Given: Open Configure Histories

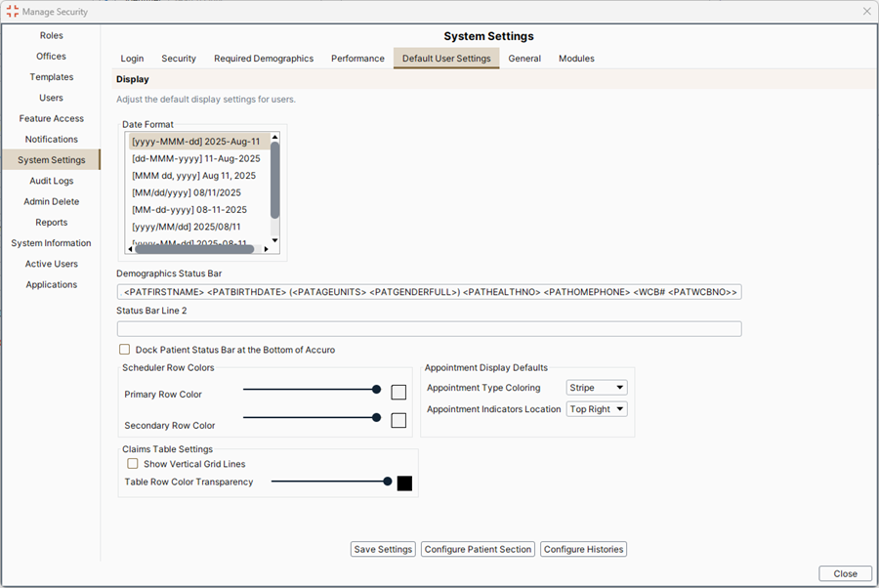Looking at the screenshot, I should [583, 549].
